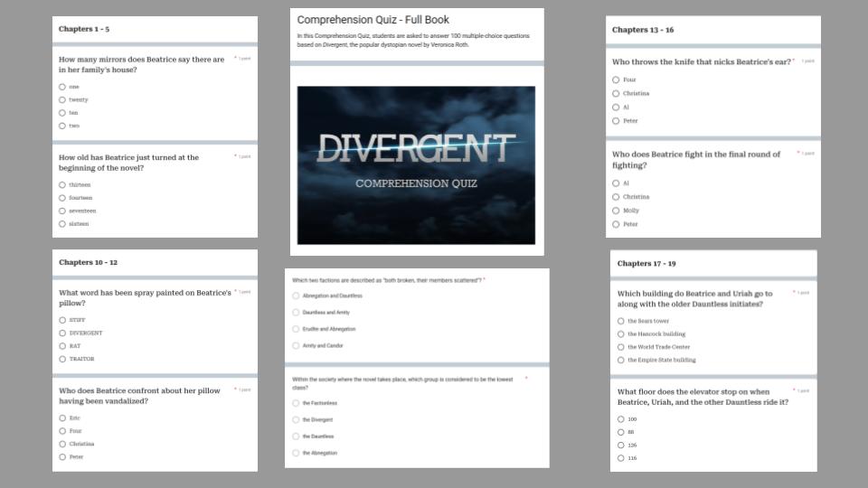The height and width of the screenshot is (488, 868).
Task: Choose 'the Sears tower' option
Action: (621, 322)
